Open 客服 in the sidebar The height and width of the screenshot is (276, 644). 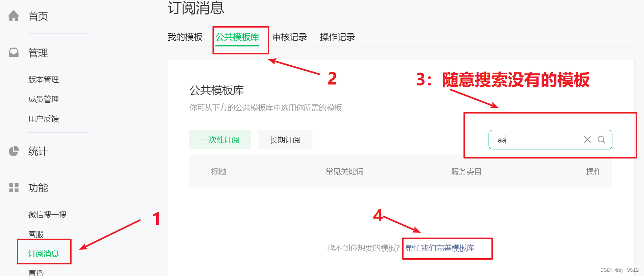point(36,234)
